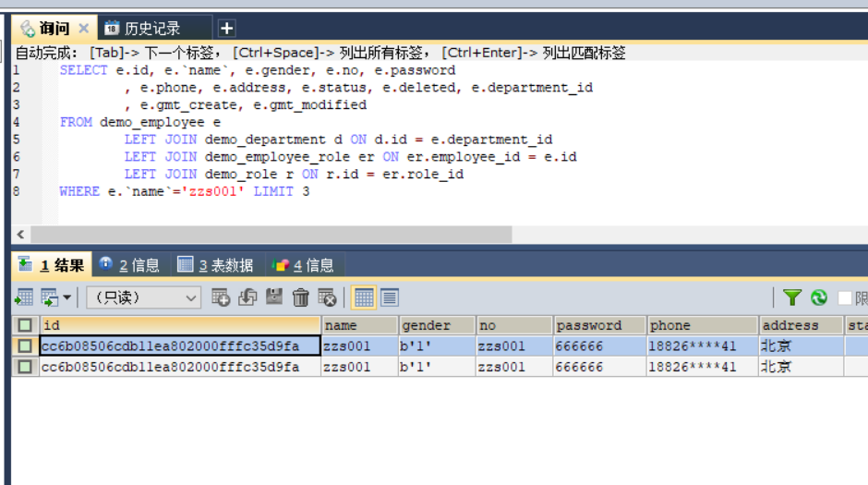Click the delete row trash icon
This screenshot has width=868, height=485.
tap(301, 297)
